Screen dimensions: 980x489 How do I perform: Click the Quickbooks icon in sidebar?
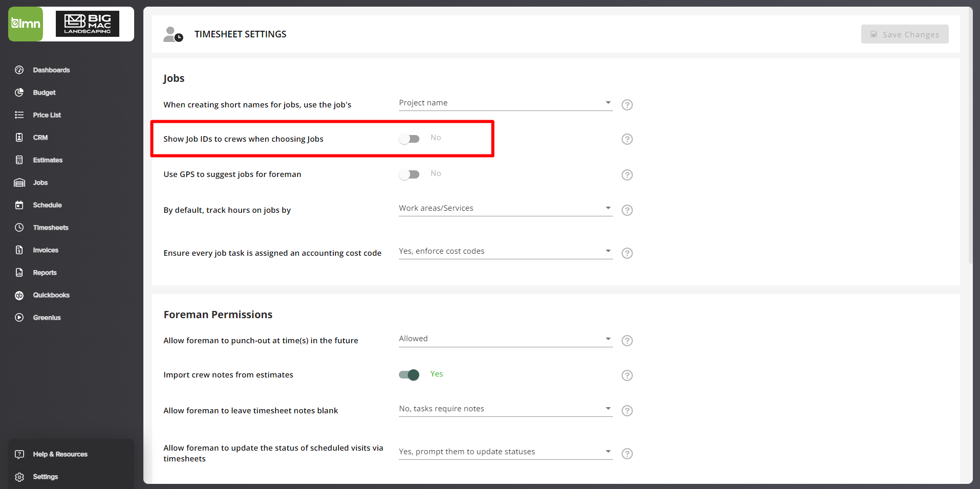(x=19, y=295)
